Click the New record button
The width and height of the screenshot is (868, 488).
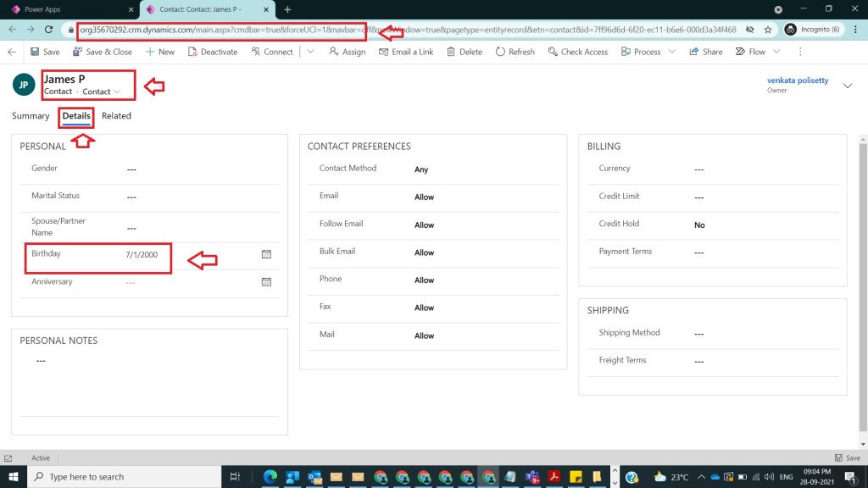[159, 52]
